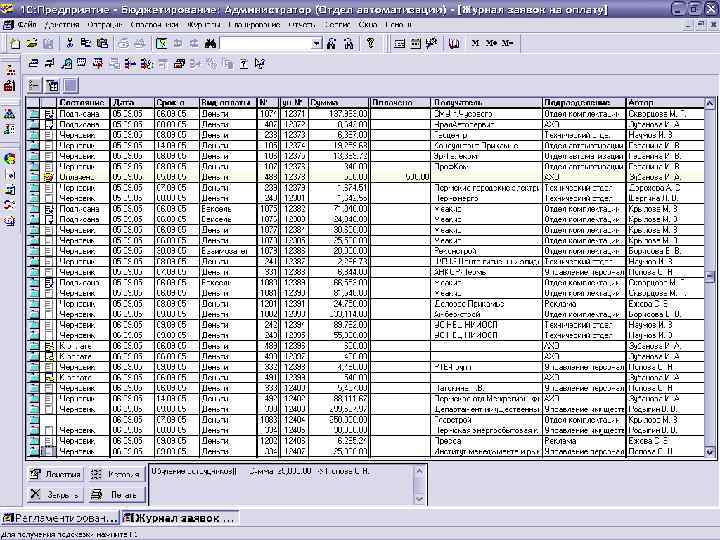
Task: Click the binoculars Find icon
Action: coord(211,44)
